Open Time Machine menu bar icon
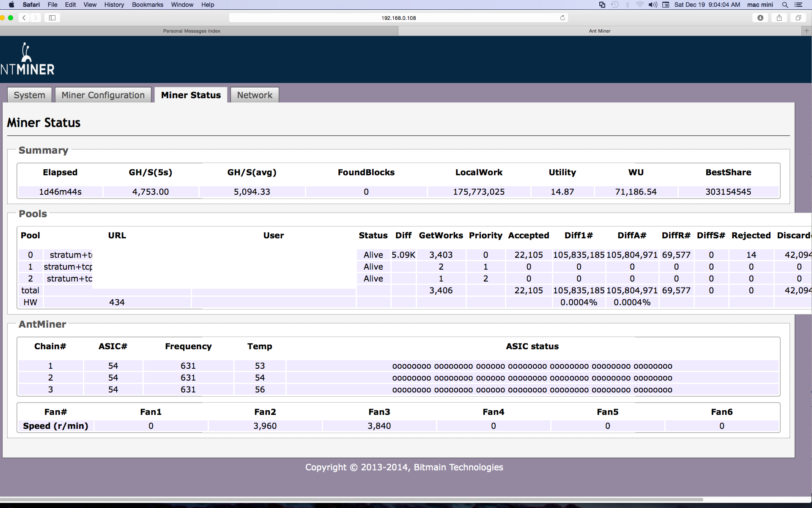 point(615,5)
